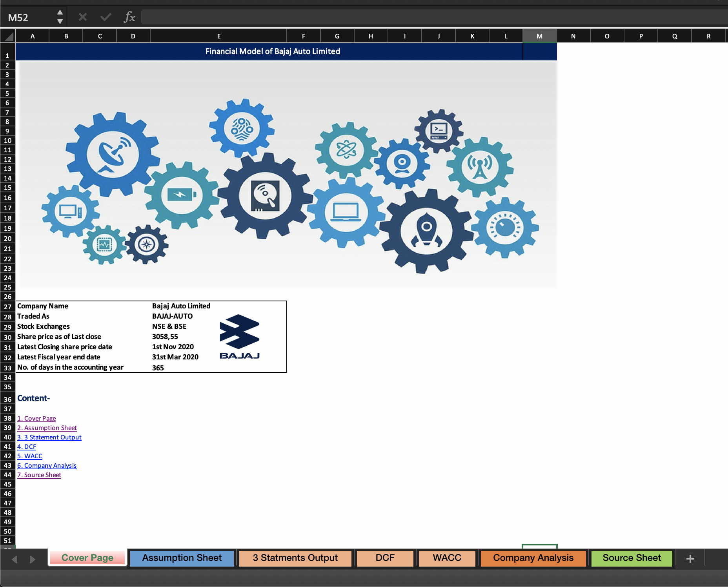Click the Name Box up arrow
728x587 pixels.
[x=60, y=13]
